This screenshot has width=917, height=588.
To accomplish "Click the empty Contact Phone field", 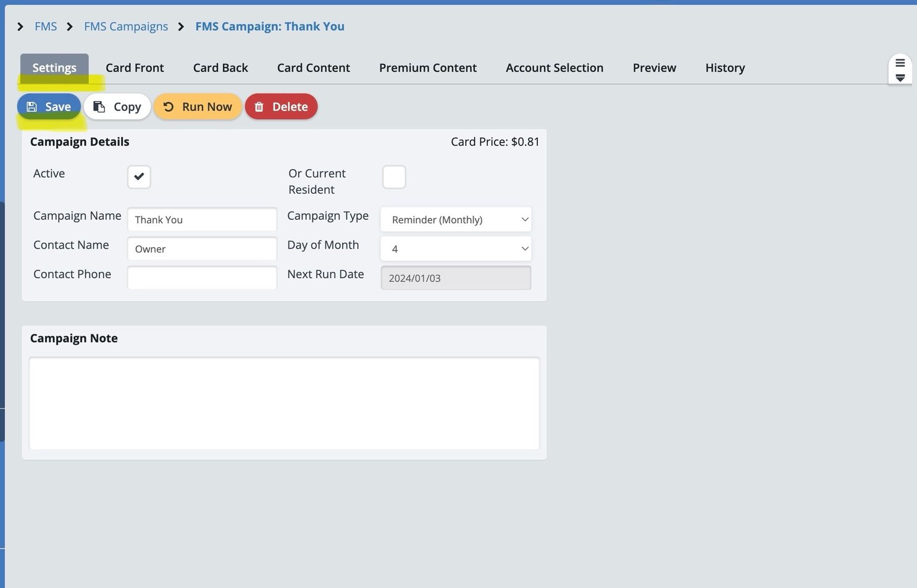I will [202, 278].
